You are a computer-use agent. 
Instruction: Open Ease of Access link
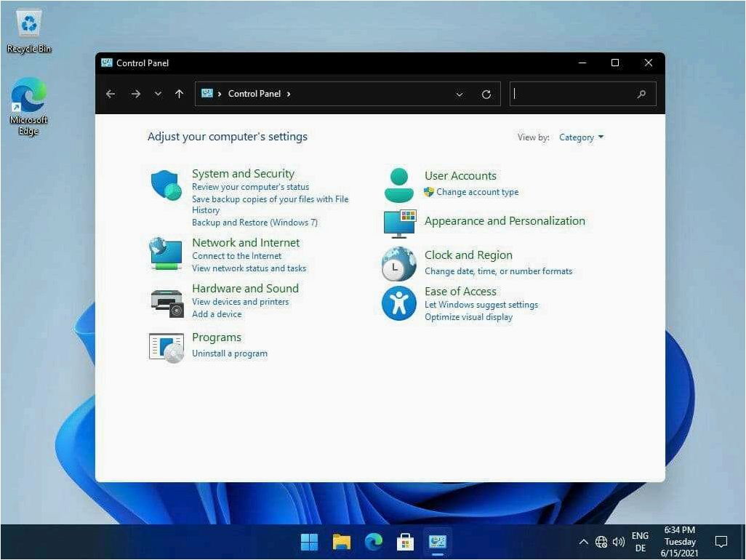point(460,291)
